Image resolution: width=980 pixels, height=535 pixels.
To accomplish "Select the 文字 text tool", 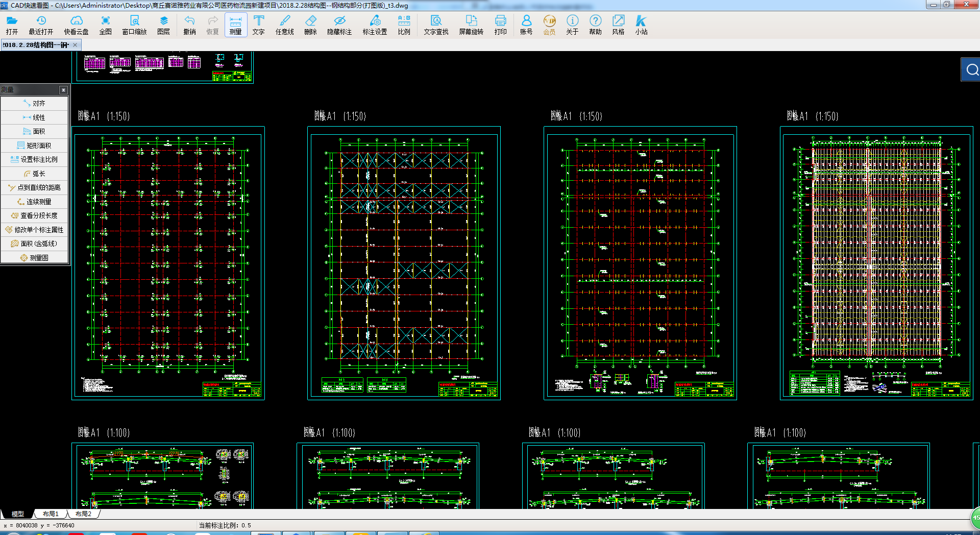I will (258, 25).
